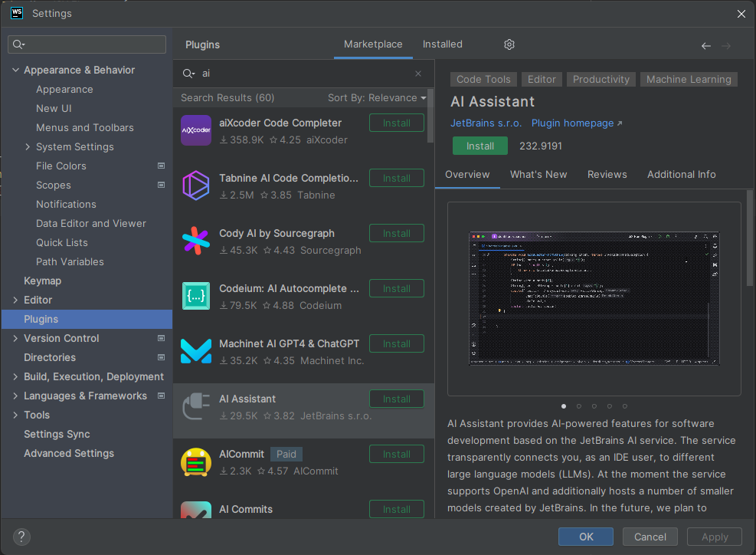This screenshot has height=555, width=756.
Task: Click the Machine Learning tag
Action: point(689,79)
